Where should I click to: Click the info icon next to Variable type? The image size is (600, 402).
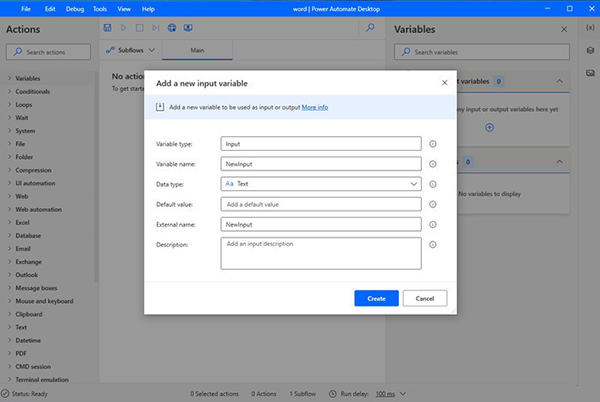(433, 144)
